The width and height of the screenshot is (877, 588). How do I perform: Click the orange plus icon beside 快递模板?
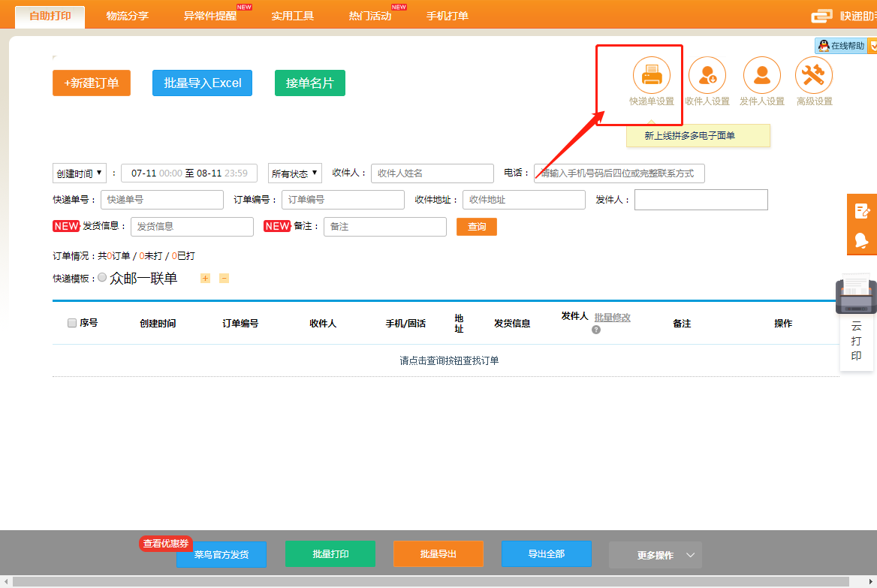click(205, 279)
